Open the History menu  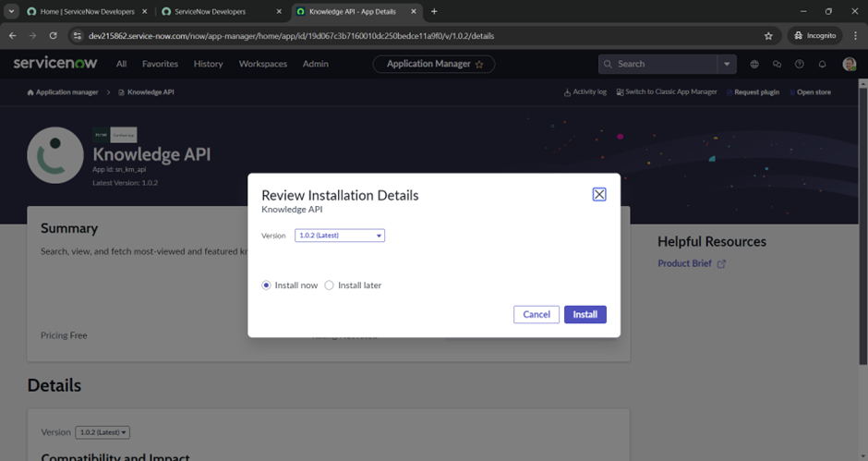[x=208, y=65]
